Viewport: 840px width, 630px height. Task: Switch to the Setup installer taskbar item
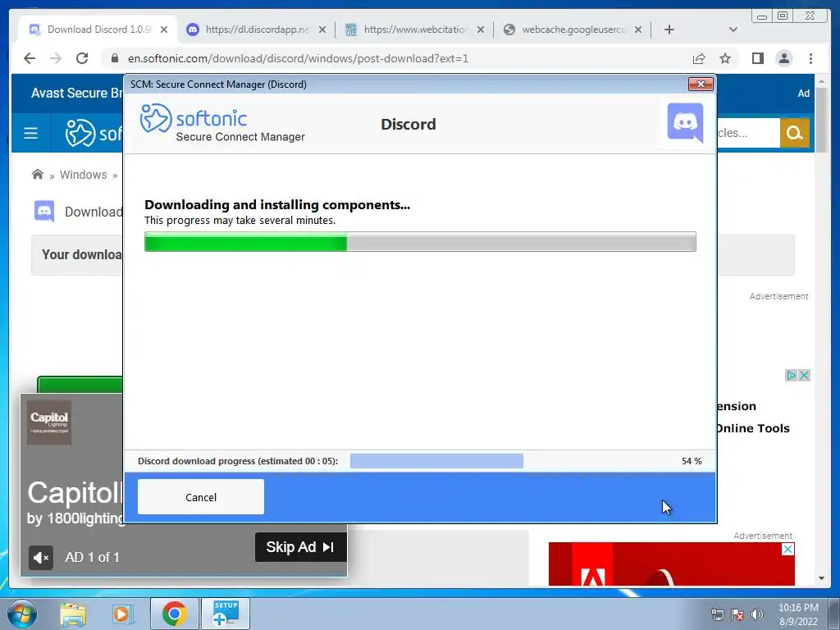point(226,614)
